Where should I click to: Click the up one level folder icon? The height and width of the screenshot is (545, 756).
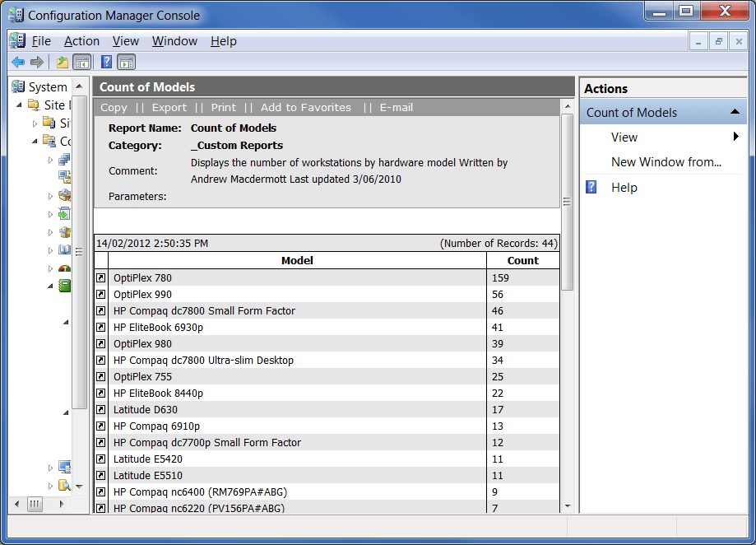click(x=63, y=62)
